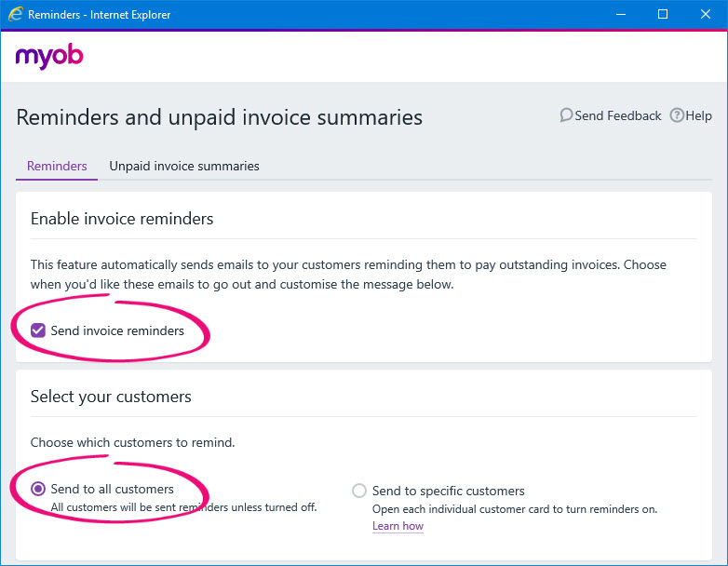Close the Reminders window
Screen dimensions: 728x566
point(706,14)
